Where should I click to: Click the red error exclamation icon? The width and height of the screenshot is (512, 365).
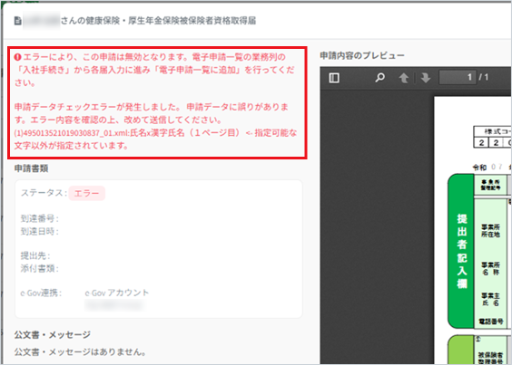tap(18, 57)
